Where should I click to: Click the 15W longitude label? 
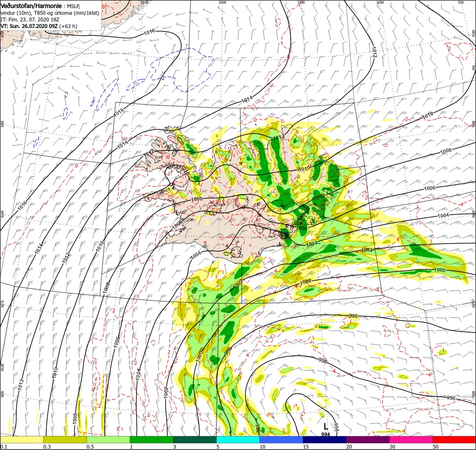pos(301,2)
